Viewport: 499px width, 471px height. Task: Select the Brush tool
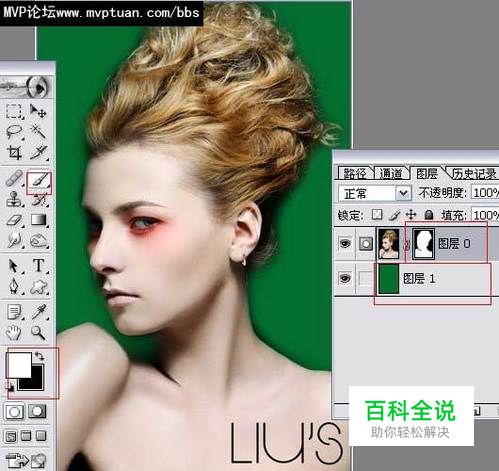click(39, 181)
